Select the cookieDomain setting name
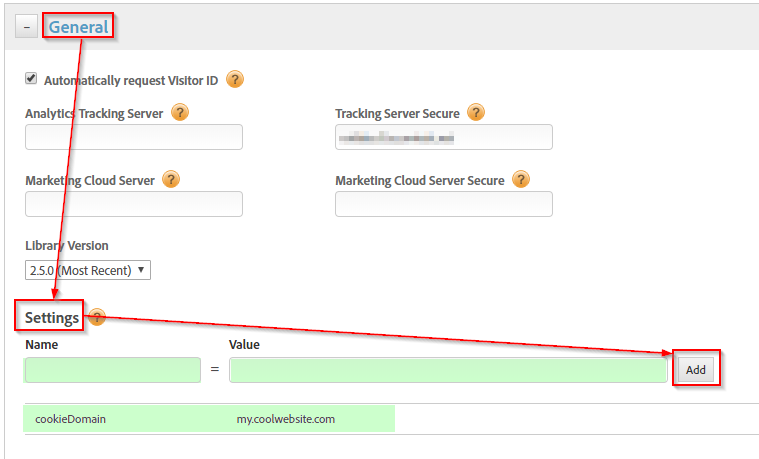The width and height of the screenshot is (759, 459). click(70, 419)
